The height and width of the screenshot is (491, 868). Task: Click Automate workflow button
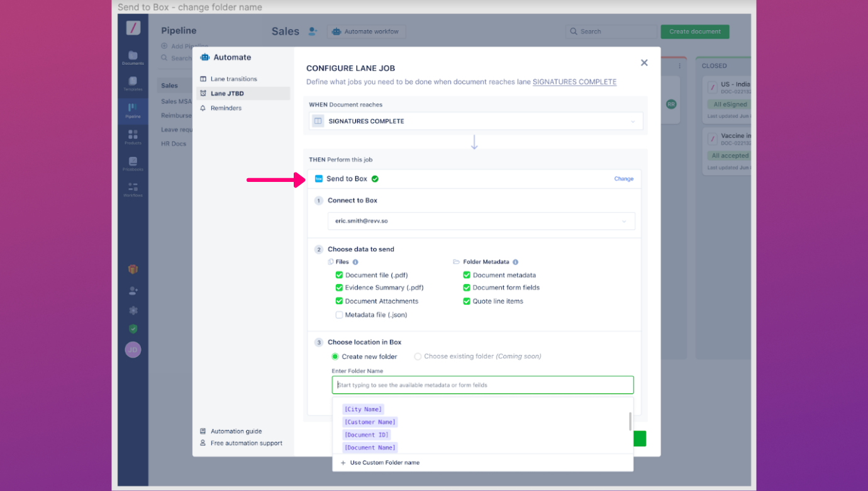367,31
